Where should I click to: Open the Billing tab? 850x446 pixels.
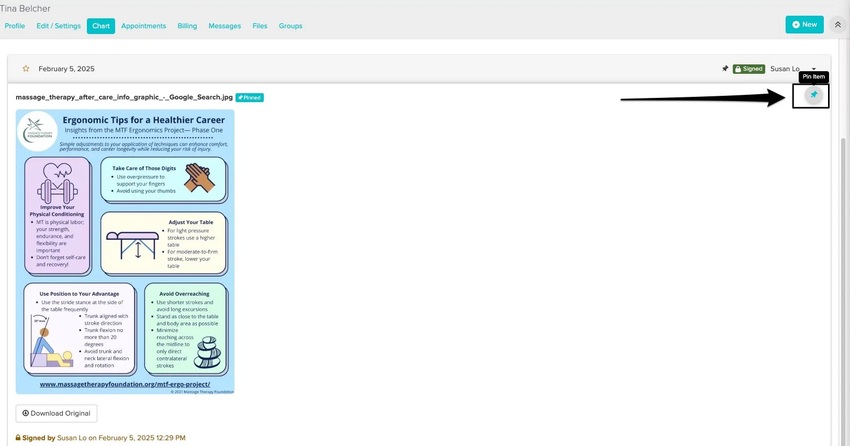187,26
